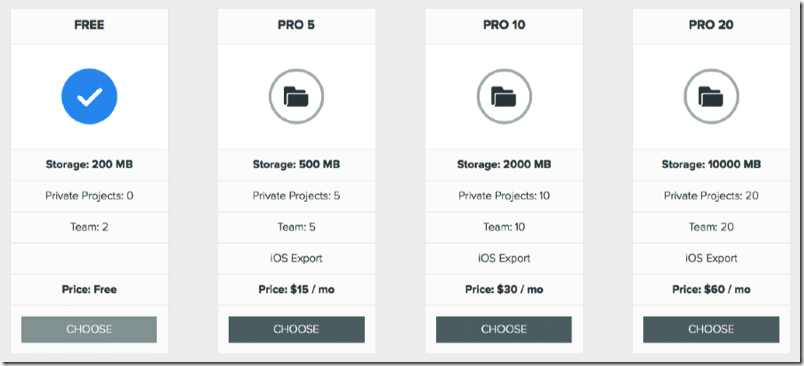Click Price: $15 / mo text
Image resolution: width=804 pixels, height=366 pixels.
pyautogui.click(x=296, y=290)
